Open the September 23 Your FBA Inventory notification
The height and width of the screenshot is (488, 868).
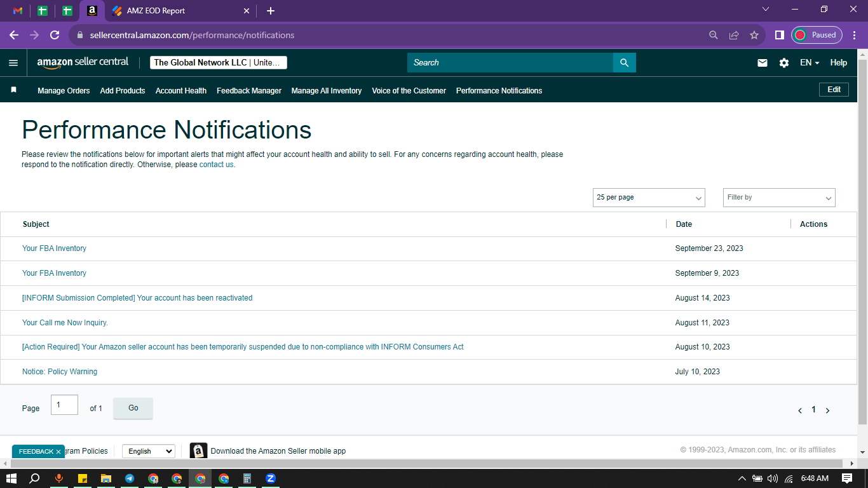point(54,248)
